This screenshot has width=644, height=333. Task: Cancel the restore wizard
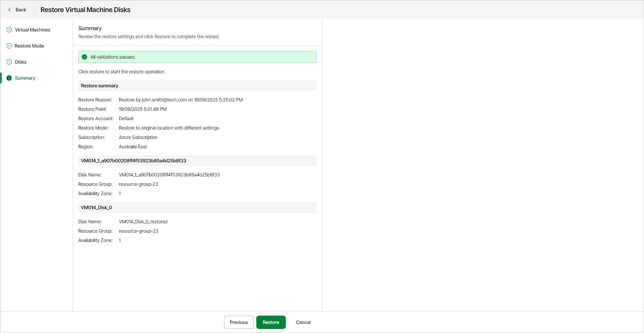303,322
